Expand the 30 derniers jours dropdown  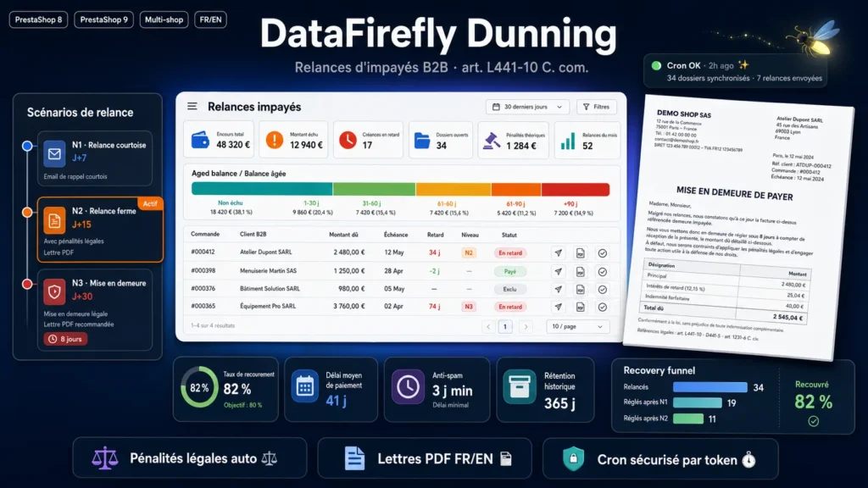527,107
